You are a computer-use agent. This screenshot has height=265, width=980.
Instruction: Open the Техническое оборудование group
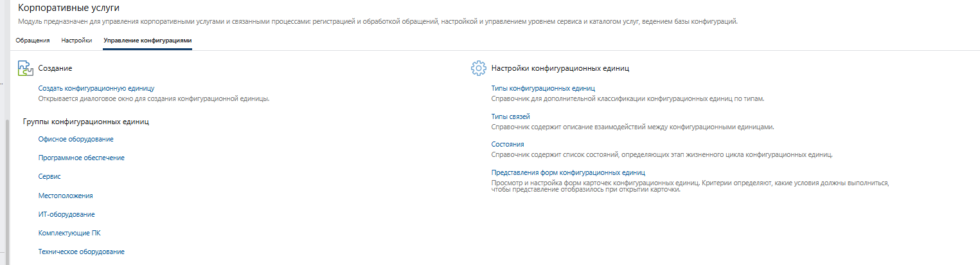(81, 251)
